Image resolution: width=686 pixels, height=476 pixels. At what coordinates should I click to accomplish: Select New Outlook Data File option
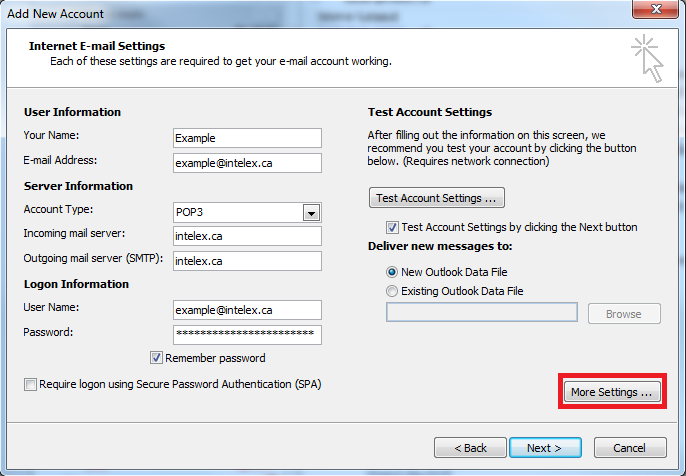tap(392, 272)
